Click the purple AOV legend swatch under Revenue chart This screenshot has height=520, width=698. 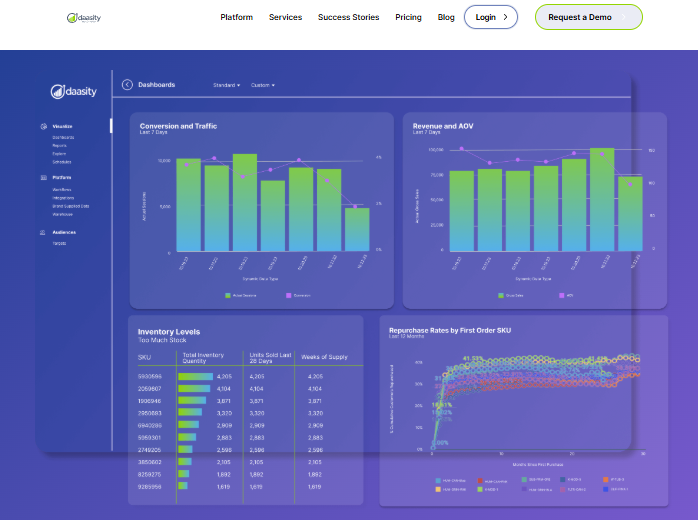click(x=561, y=296)
